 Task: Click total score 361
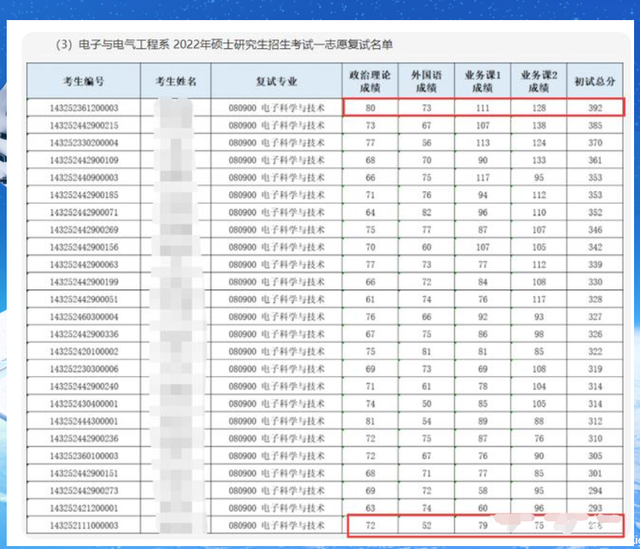(x=595, y=160)
